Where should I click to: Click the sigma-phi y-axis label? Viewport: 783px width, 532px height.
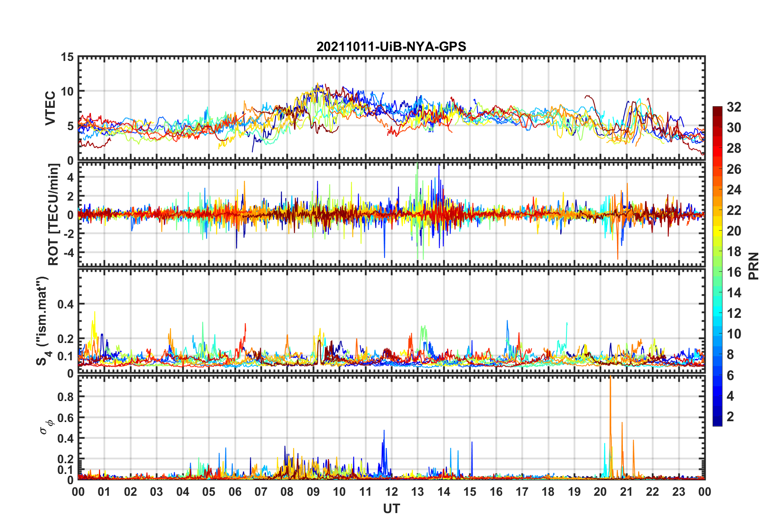[46, 427]
